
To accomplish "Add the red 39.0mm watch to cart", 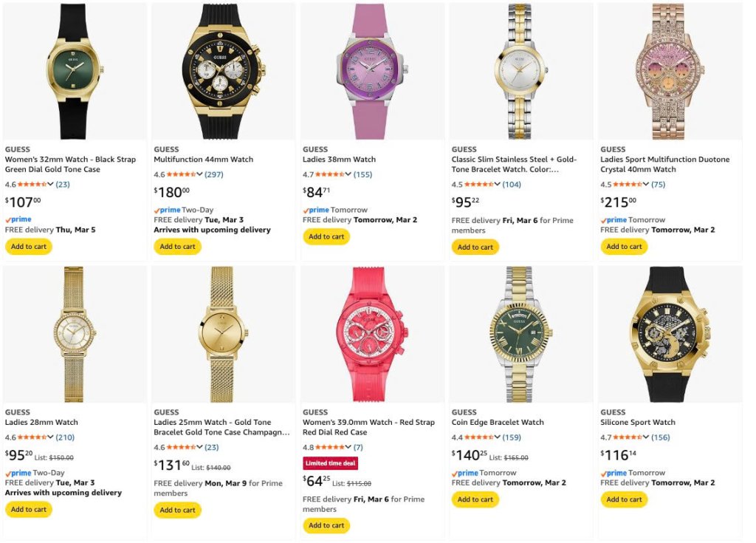I will click(326, 525).
